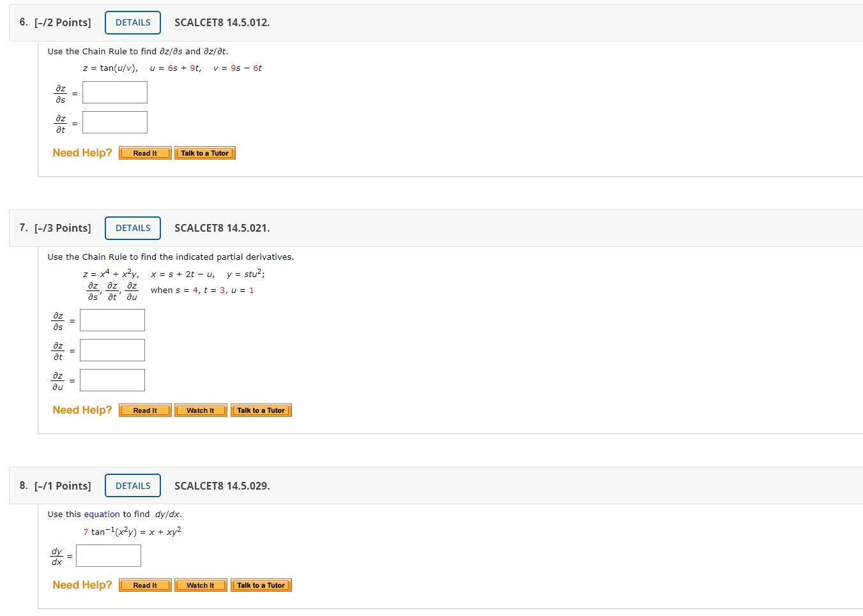The width and height of the screenshot is (863, 616).
Task: Click the ∂z/∂t answer box in problem 6
Action: click(x=114, y=122)
